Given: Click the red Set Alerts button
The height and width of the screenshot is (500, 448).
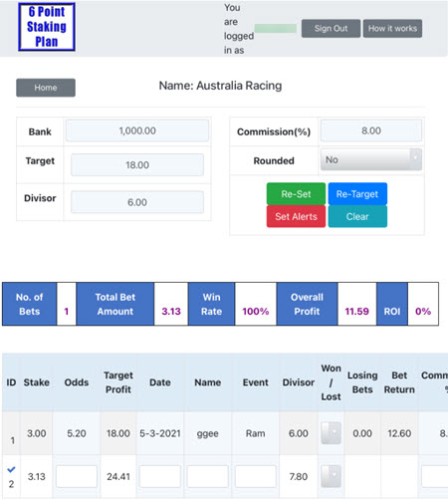Looking at the screenshot, I should pyautogui.click(x=296, y=216).
